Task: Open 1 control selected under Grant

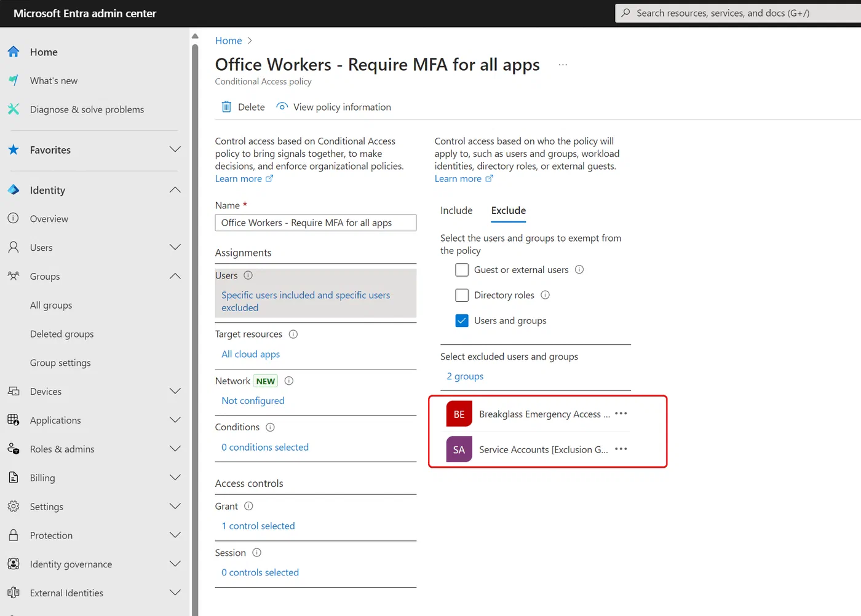Action: click(x=258, y=526)
